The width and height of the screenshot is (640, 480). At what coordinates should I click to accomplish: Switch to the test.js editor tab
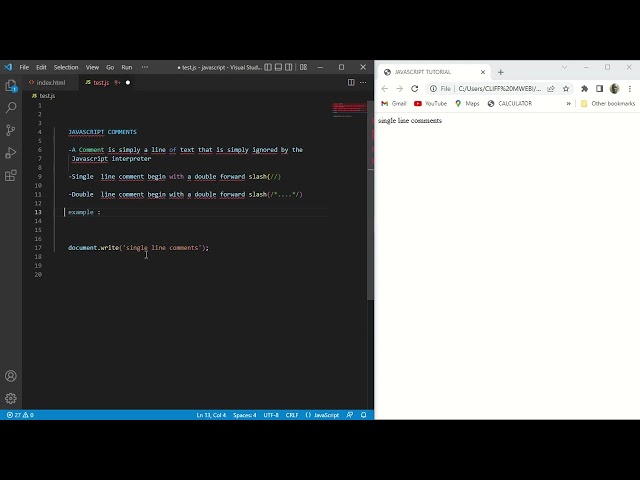click(x=101, y=82)
